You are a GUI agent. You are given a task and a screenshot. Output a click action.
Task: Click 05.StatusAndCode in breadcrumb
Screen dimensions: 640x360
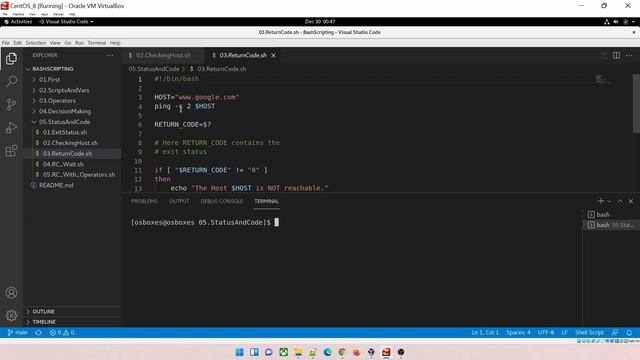click(154, 69)
